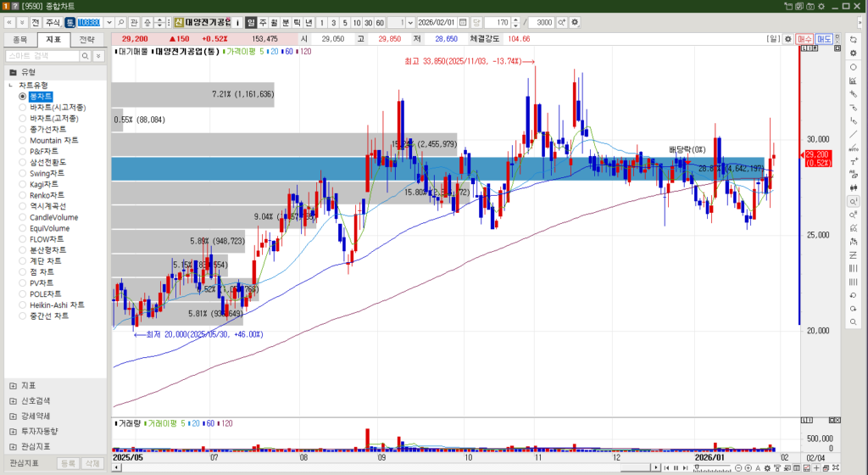Choose the Heikin-Ashi 차트 radio button
Screen dimensions: 868x475
point(23,305)
